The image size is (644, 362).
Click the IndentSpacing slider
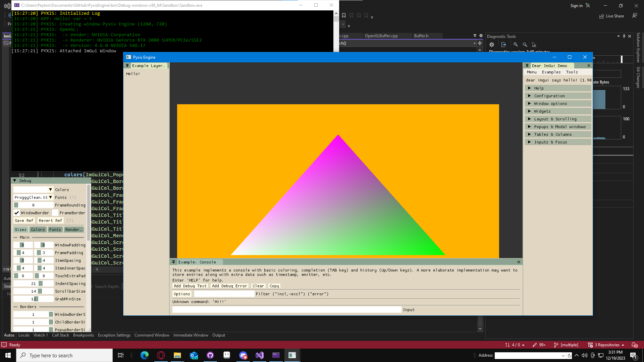(x=33, y=284)
